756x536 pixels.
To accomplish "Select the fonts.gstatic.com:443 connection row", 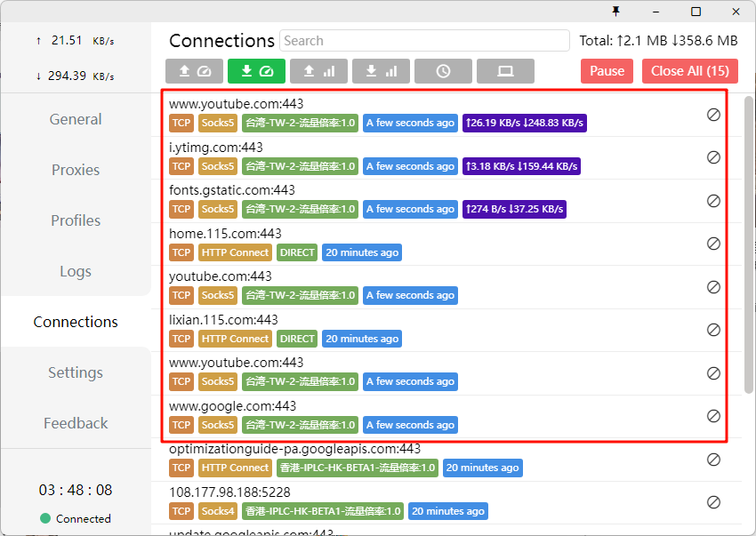I will (427, 190).
